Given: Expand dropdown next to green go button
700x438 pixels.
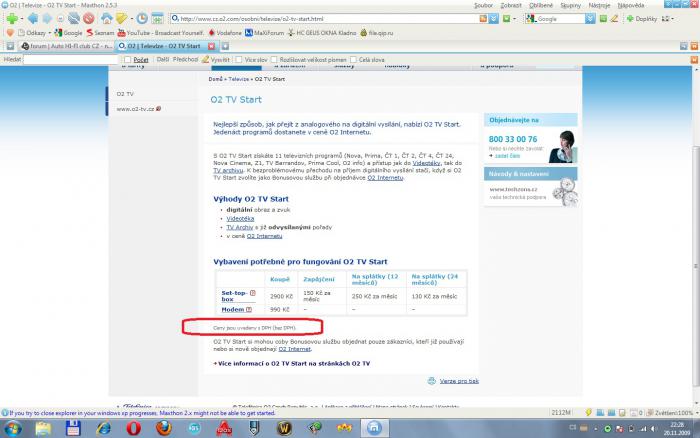Looking at the screenshot, I should tap(515, 19).
